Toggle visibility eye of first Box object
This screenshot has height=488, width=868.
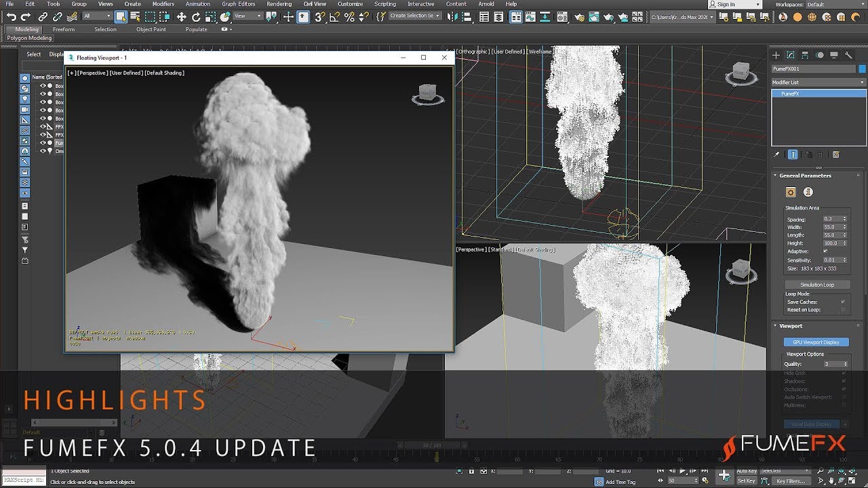point(43,86)
